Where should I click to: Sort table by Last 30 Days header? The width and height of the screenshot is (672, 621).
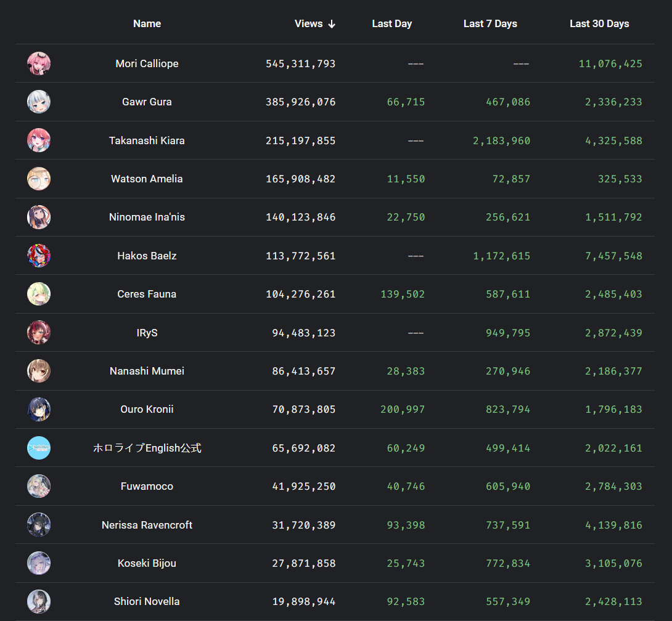coord(599,23)
